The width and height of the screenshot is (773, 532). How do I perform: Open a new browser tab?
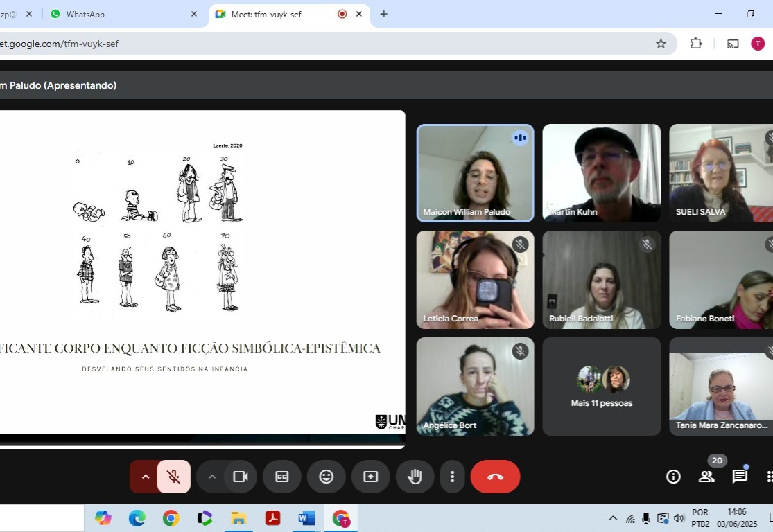click(383, 14)
